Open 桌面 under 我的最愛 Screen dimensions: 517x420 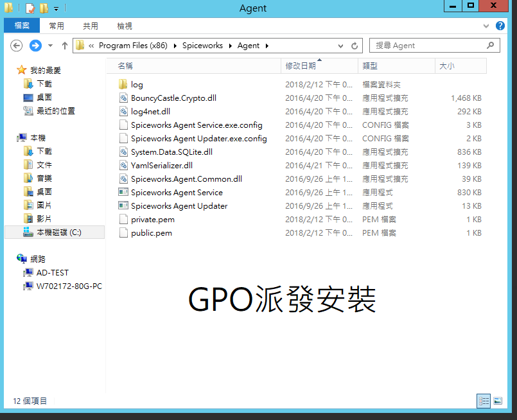pos(44,97)
